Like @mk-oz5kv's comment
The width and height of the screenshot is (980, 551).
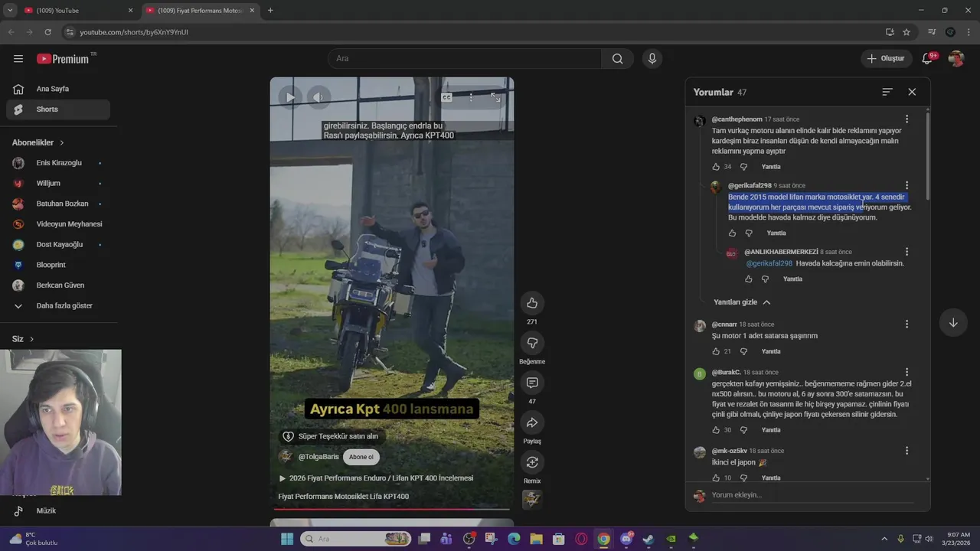click(x=716, y=478)
